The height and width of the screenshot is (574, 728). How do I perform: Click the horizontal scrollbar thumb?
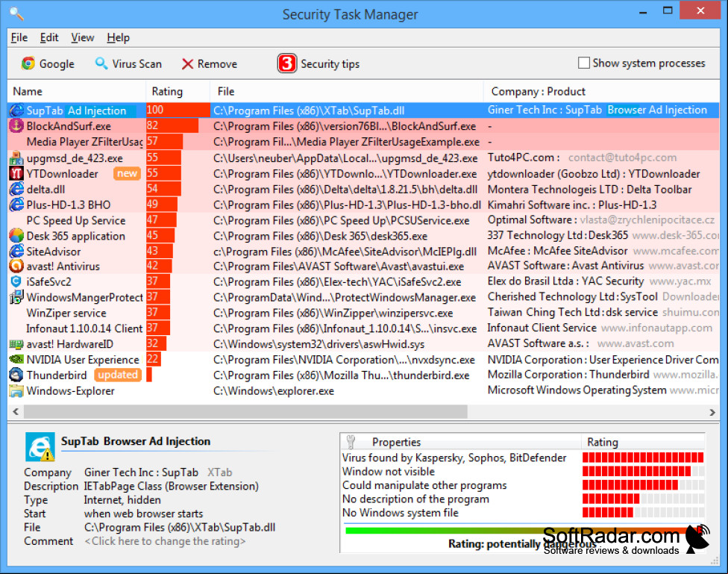[245, 412]
